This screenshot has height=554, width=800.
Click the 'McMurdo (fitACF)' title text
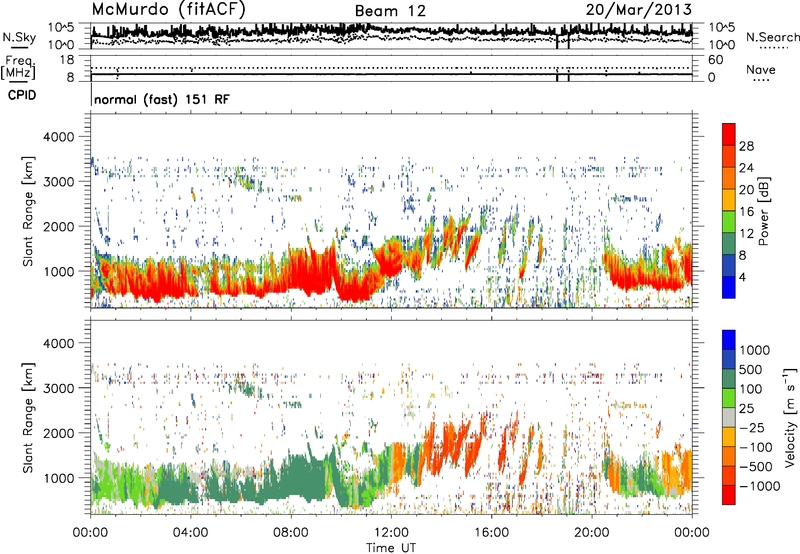pyautogui.click(x=168, y=10)
